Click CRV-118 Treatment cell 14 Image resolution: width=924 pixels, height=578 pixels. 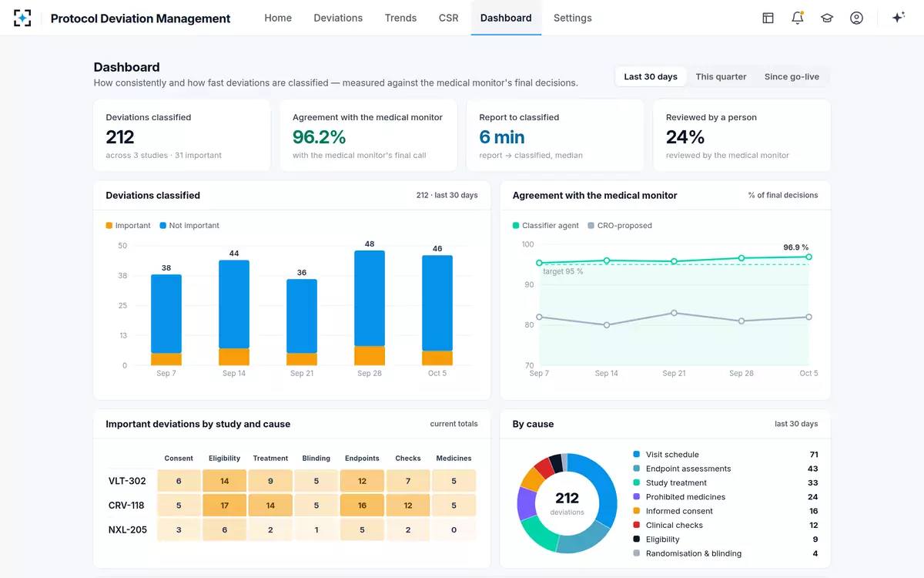pyautogui.click(x=270, y=506)
